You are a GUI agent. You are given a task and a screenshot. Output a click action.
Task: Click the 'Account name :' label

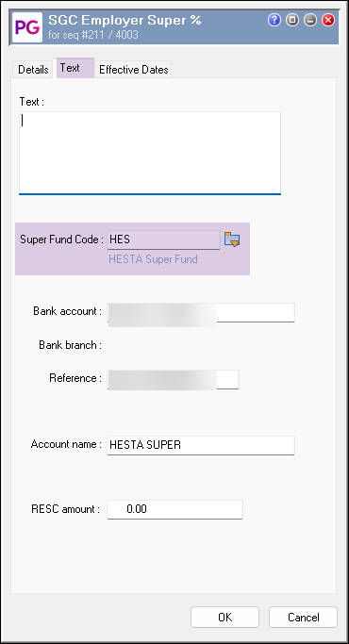point(66,444)
